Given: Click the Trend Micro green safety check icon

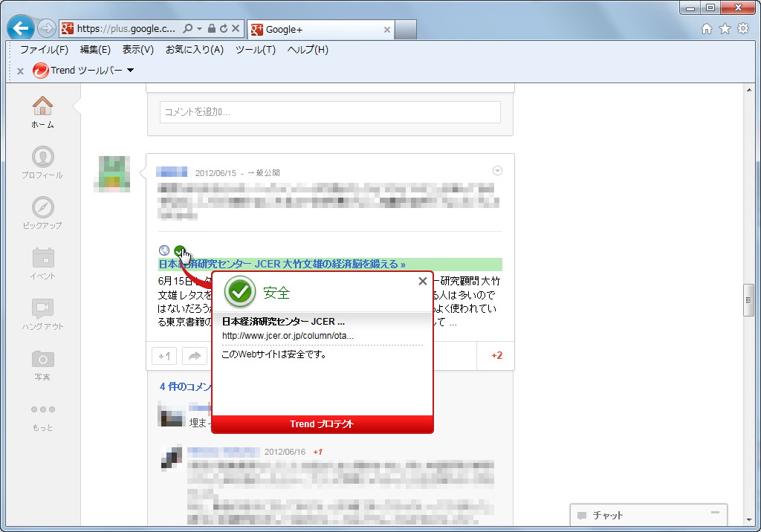Looking at the screenshot, I should pos(178,251).
